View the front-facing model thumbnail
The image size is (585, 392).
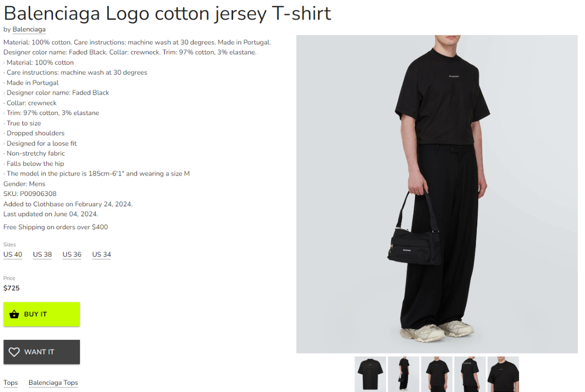tap(437, 374)
